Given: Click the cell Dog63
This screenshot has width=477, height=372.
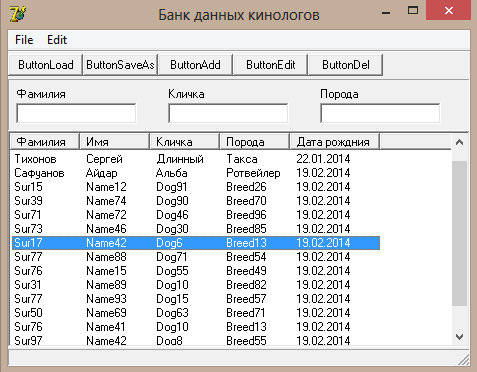Looking at the screenshot, I should tap(172, 313).
